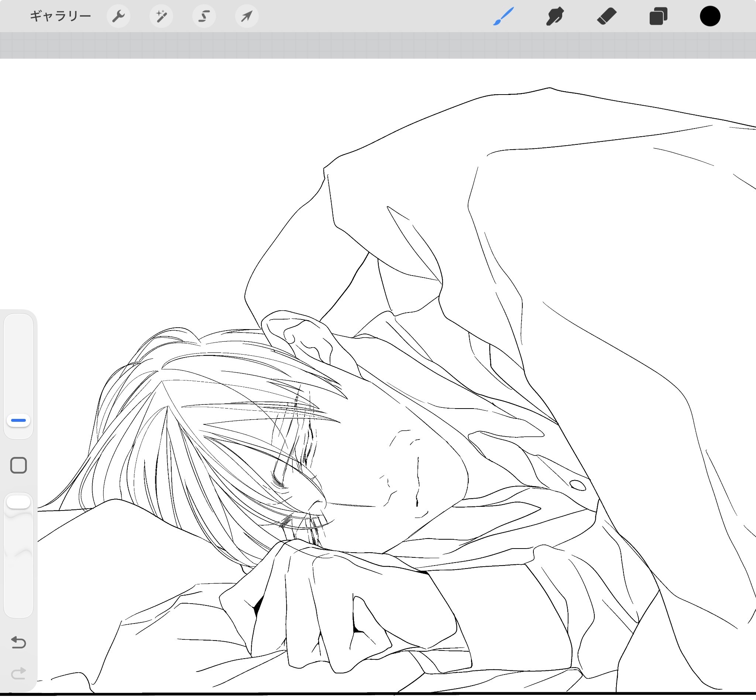756x700 pixels.
Task: Open the Actions wrench menu
Action: pyautogui.click(x=118, y=16)
